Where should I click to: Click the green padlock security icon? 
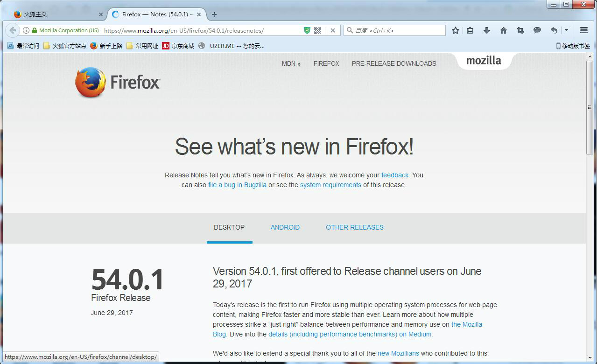(34, 30)
